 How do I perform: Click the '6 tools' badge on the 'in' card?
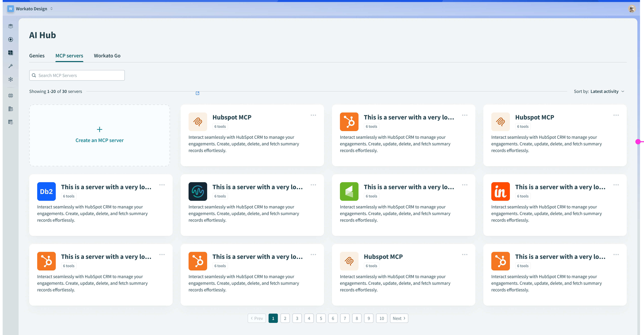(523, 196)
